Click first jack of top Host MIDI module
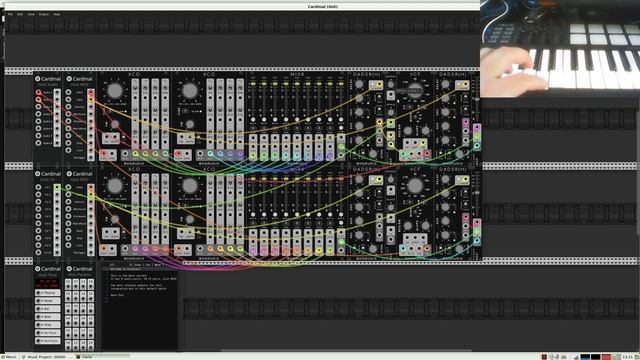 pos(68,92)
